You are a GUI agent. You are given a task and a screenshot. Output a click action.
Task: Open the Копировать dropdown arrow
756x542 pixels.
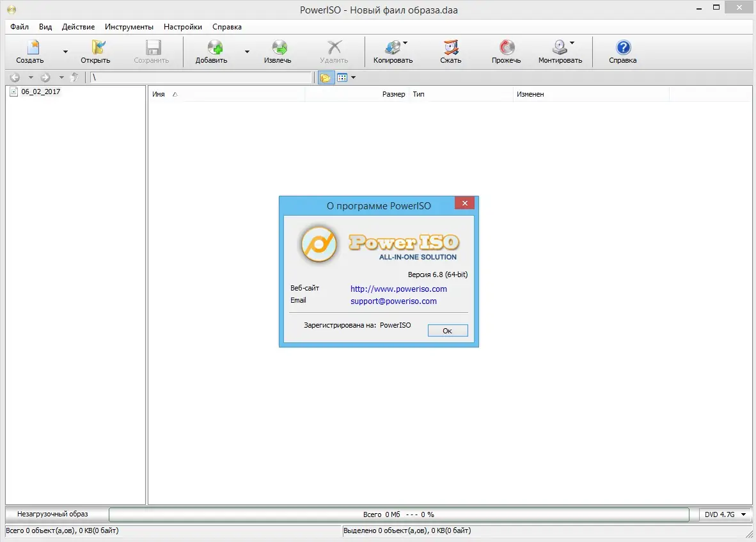(x=405, y=43)
